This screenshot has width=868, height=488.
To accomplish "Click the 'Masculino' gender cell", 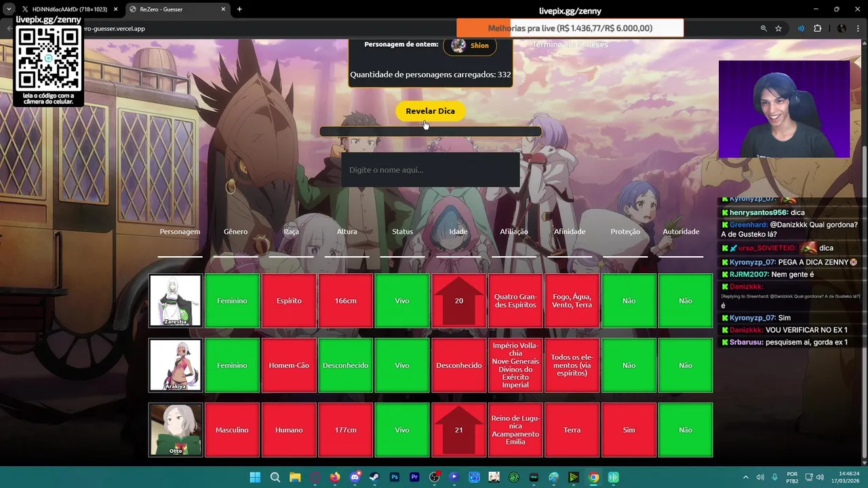I will 232,430.
